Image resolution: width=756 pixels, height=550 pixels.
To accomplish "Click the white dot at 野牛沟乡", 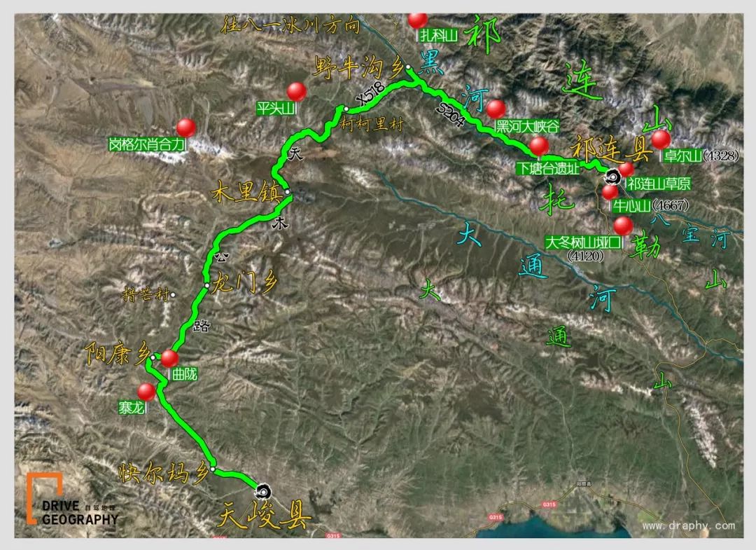I will click(408, 67).
